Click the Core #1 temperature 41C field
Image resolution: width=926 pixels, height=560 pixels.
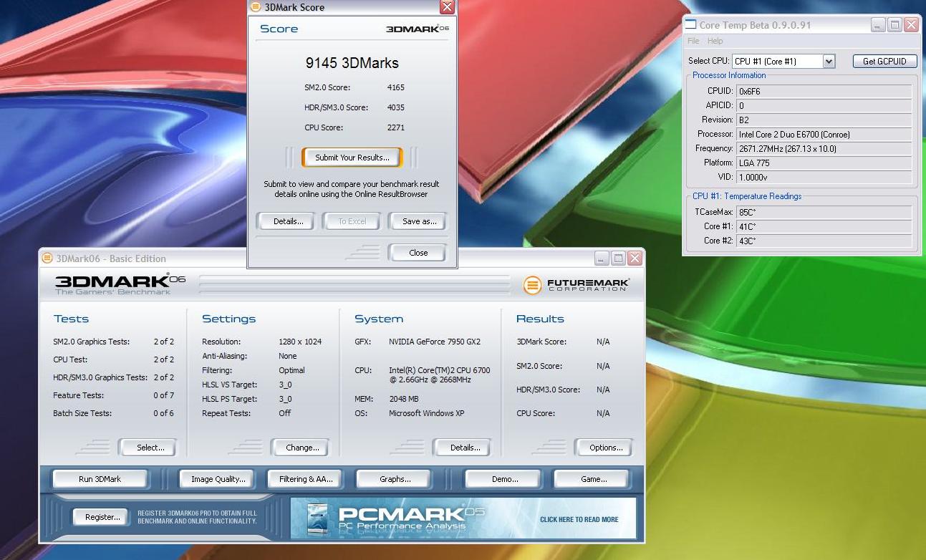point(824,226)
